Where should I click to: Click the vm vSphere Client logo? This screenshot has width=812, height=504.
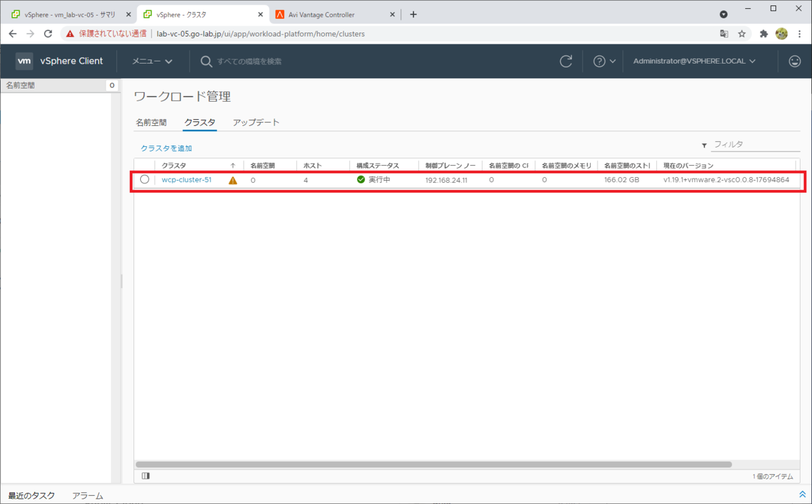[x=24, y=61]
